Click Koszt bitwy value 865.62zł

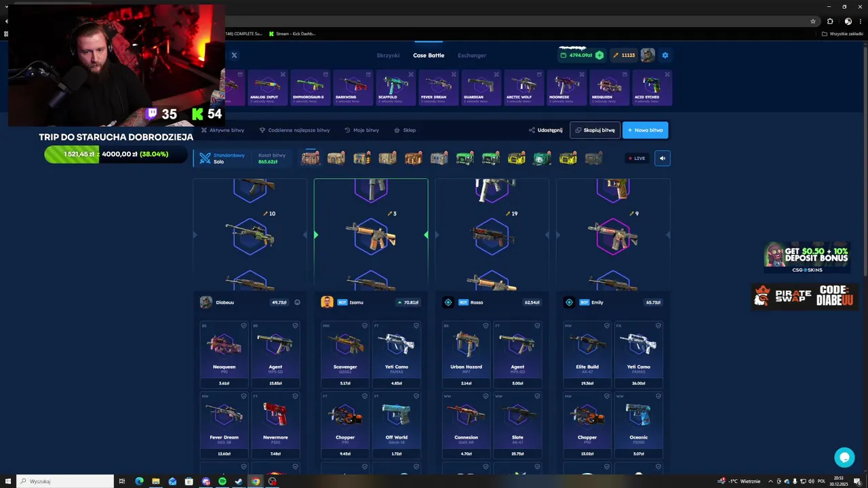(x=268, y=162)
